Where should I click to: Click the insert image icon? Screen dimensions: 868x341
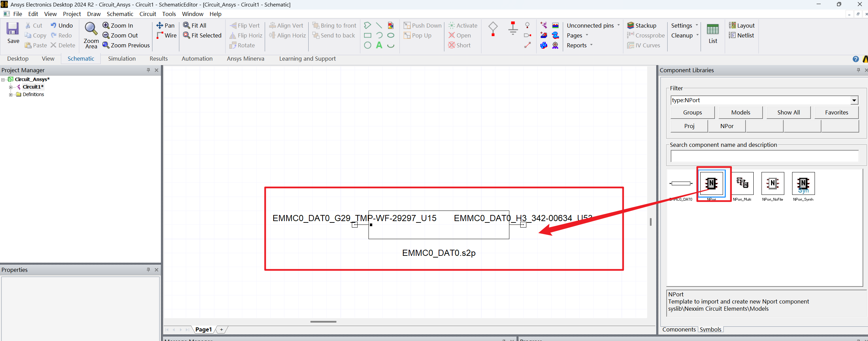tap(391, 26)
